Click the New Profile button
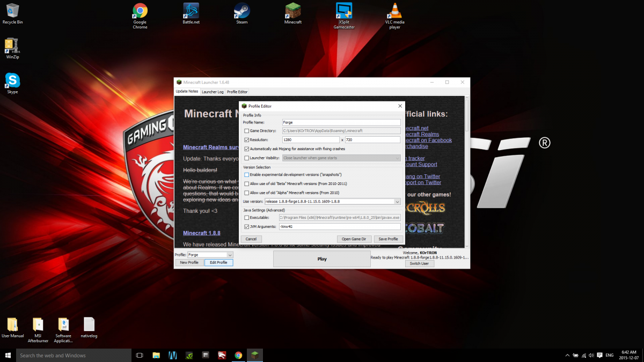The height and width of the screenshot is (362, 644). 189,262
